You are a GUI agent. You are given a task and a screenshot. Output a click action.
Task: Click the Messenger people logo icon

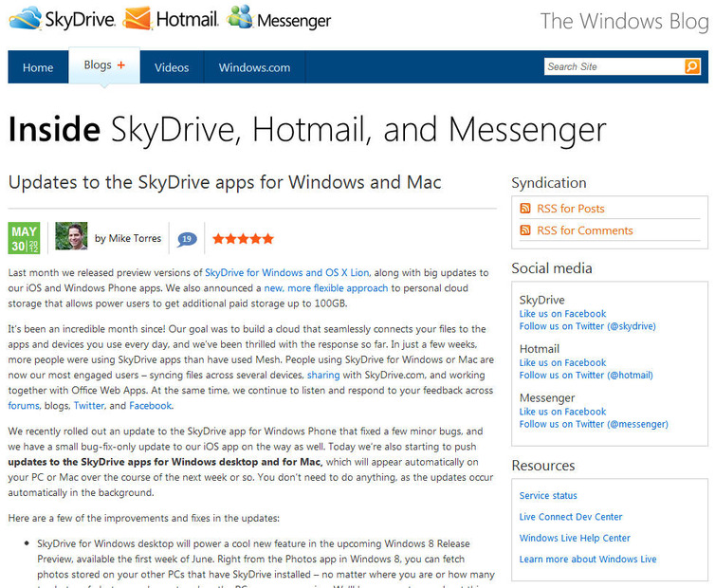click(240, 17)
